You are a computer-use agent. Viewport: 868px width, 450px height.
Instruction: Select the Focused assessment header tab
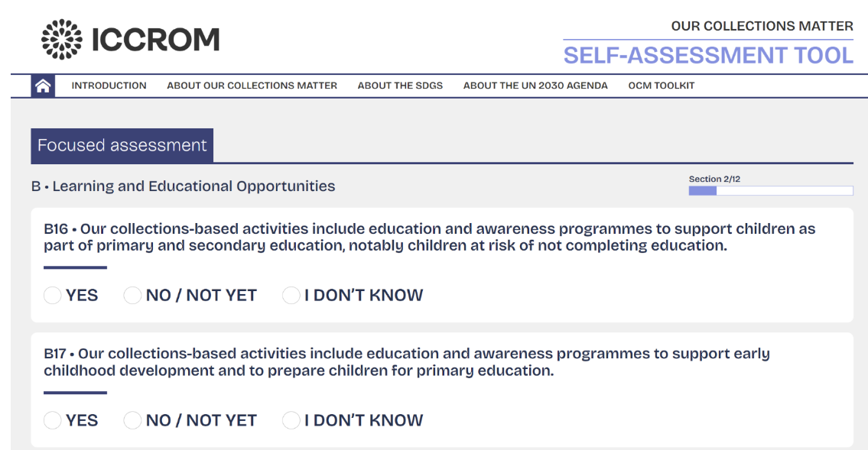[122, 145]
